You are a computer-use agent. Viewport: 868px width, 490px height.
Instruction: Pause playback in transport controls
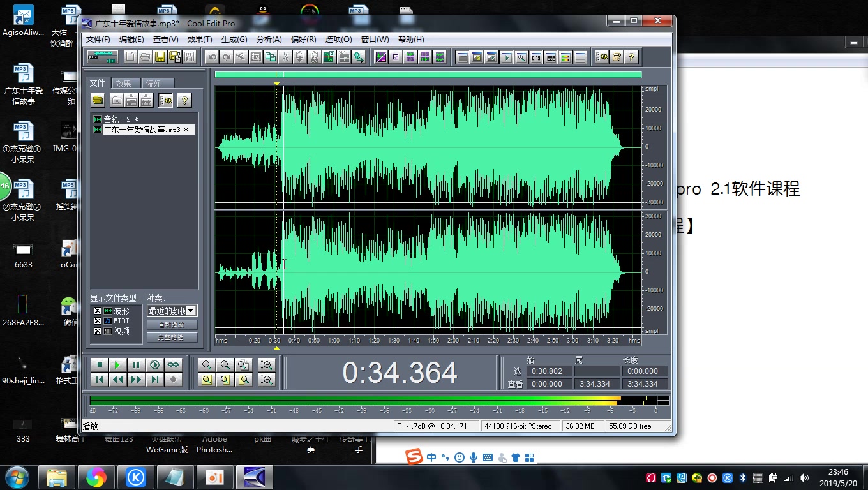[x=136, y=365]
